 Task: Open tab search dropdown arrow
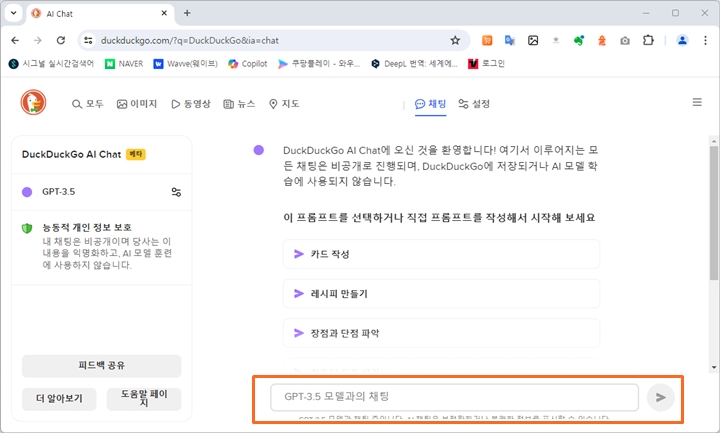click(x=13, y=13)
